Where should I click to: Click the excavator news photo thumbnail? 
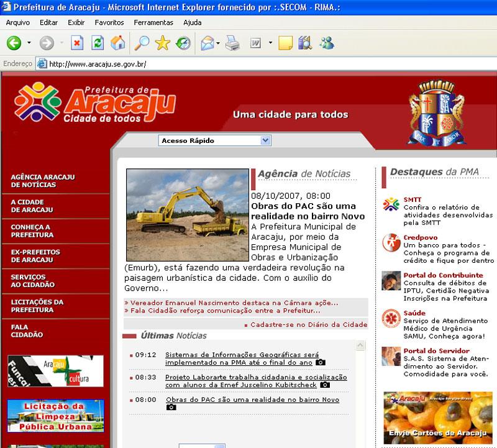(187, 214)
